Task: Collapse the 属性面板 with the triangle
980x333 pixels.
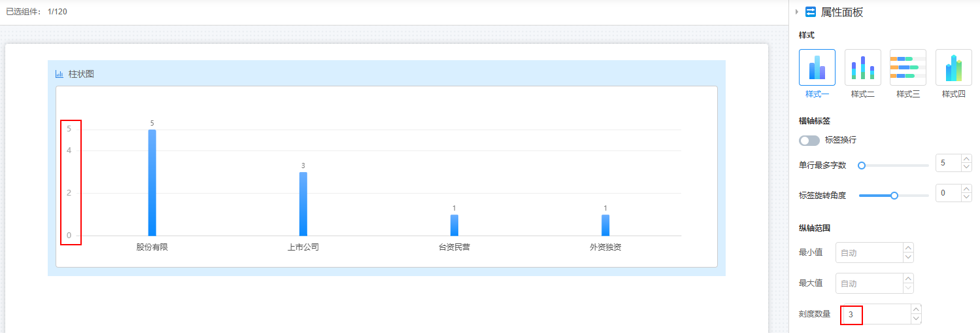Action: tap(797, 12)
